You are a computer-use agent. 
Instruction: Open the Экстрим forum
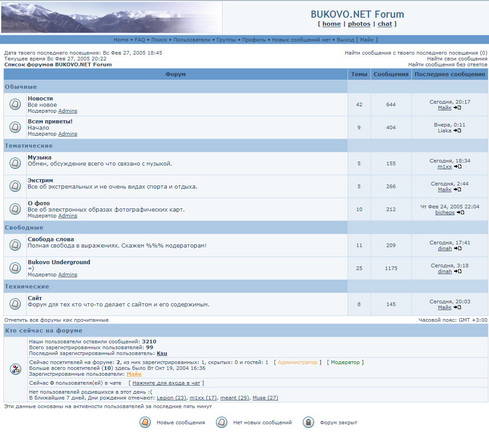pyautogui.click(x=40, y=180)
